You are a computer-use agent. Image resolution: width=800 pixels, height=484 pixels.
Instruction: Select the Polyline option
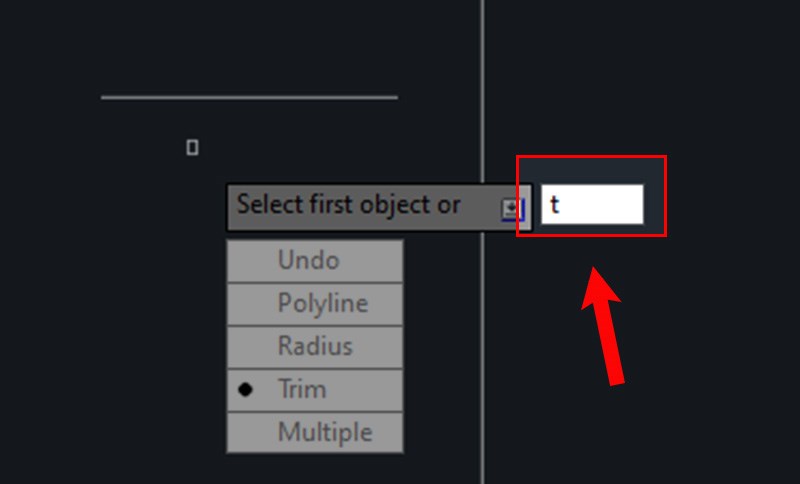click(322, 304)
